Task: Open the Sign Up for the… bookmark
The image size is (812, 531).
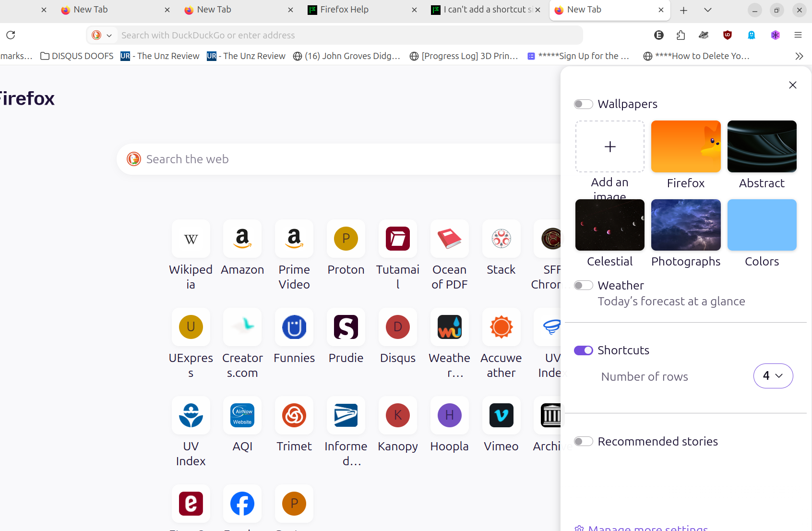Action: point(578,56)
